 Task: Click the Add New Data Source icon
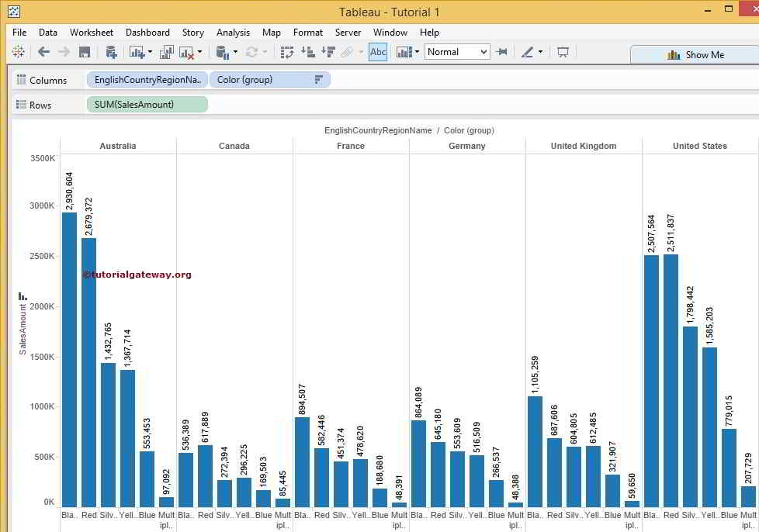(x=111, y=52)
